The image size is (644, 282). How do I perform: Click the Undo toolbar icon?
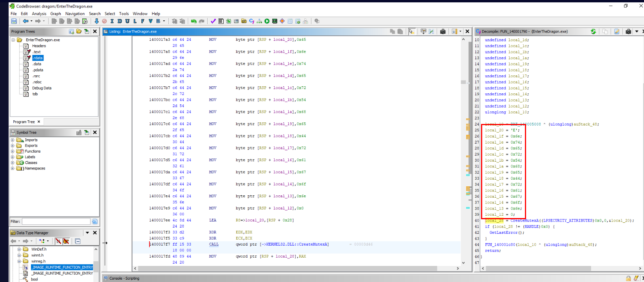[x=194, y=21]
